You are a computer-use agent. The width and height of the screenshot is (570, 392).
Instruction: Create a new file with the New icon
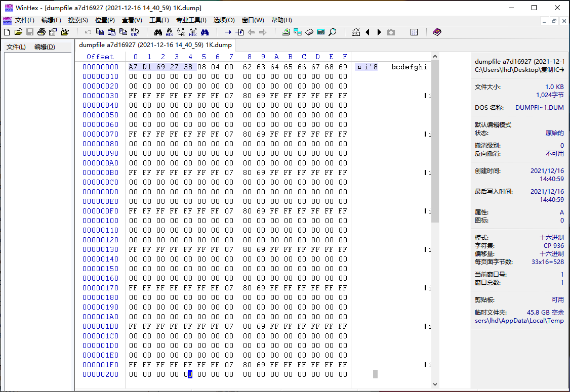(7, 32)
